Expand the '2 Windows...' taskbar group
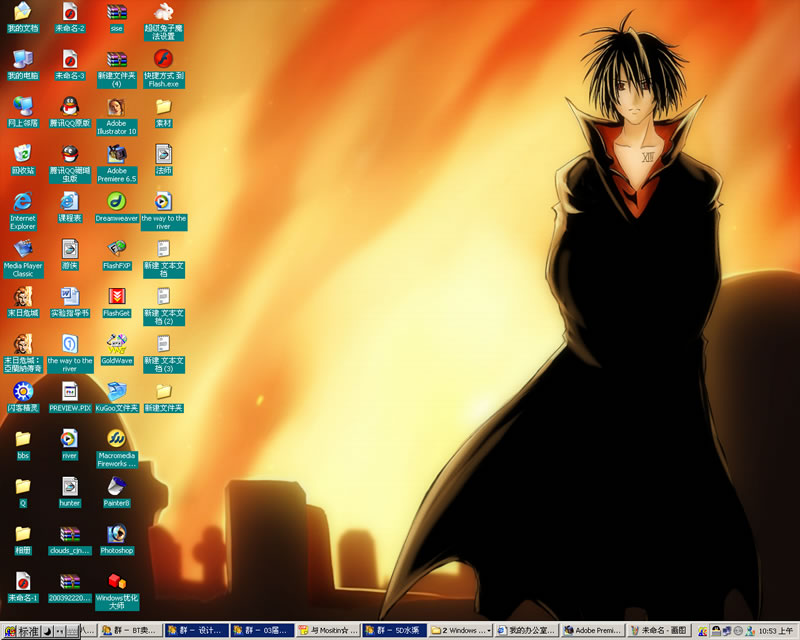800x640 pixels. click(460, 631)
